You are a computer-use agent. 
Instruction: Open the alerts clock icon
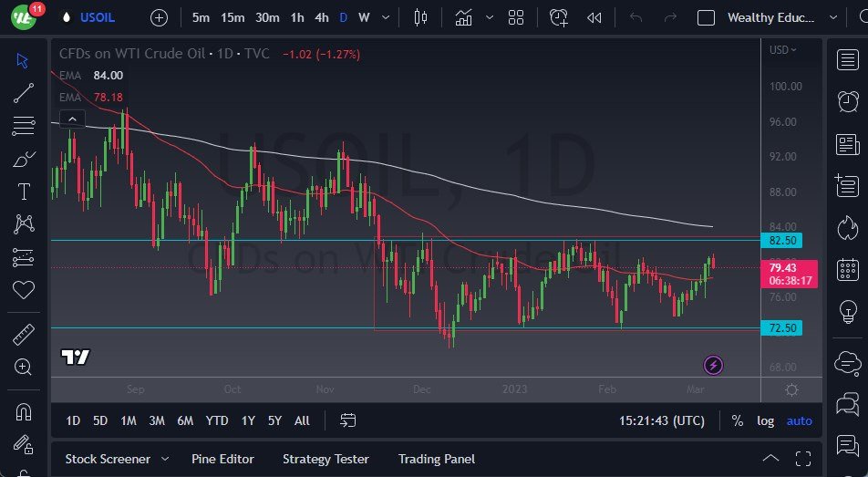point(559,17)
